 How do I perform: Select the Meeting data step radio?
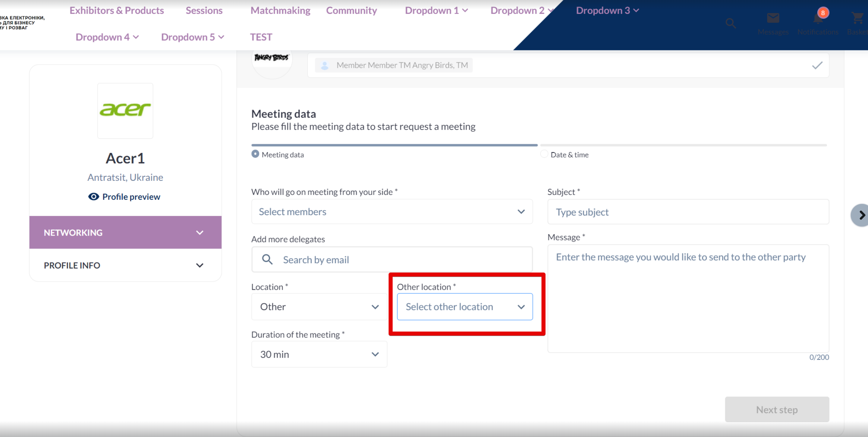(x=255, y=154)
